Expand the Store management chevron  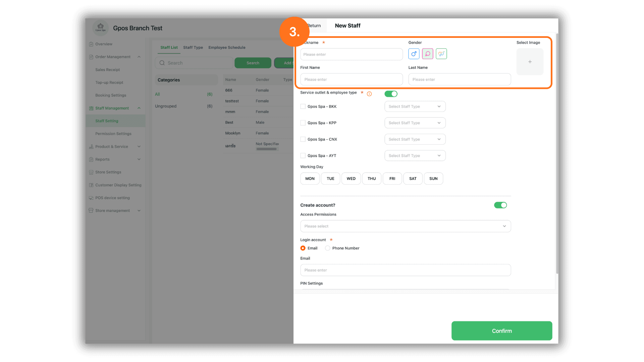tap(139, 210)
